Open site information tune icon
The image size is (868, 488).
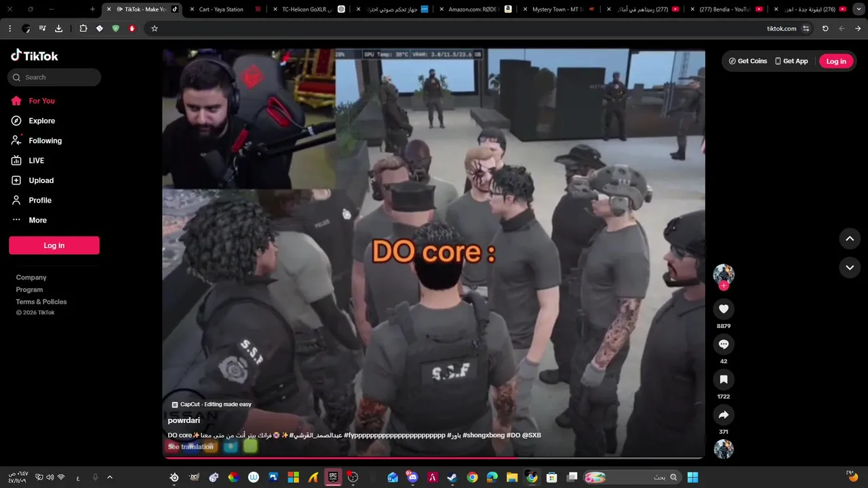pos(806,28)
